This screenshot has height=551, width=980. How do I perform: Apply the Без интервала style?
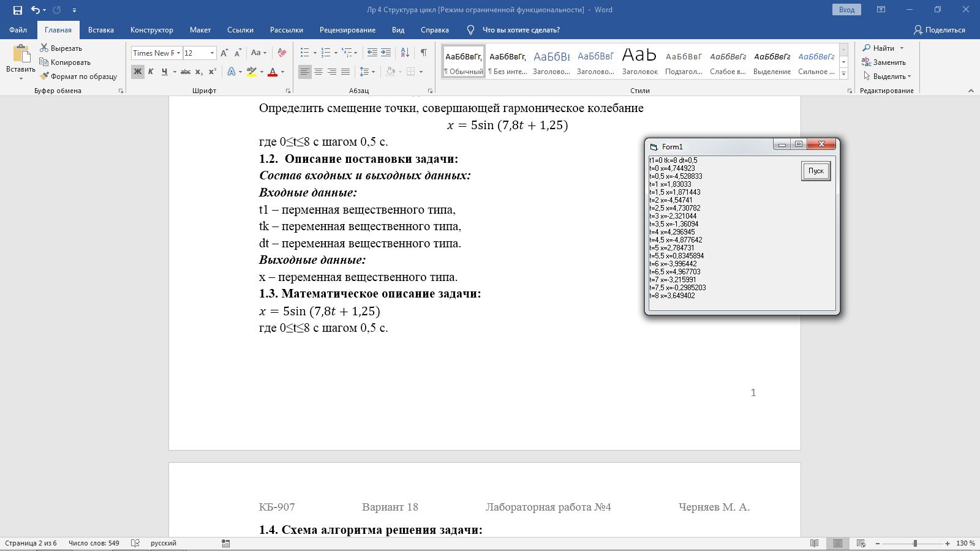(x=508, y=62)
